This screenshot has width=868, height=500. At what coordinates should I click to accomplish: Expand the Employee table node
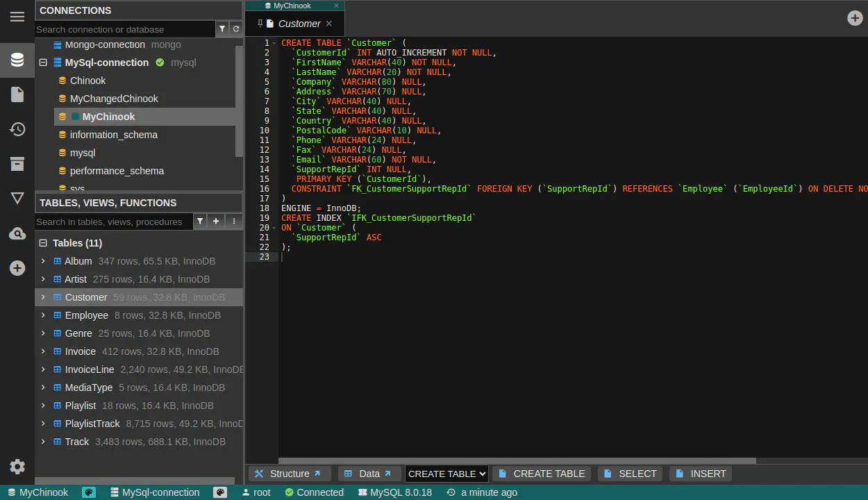[x=43, y=315]
